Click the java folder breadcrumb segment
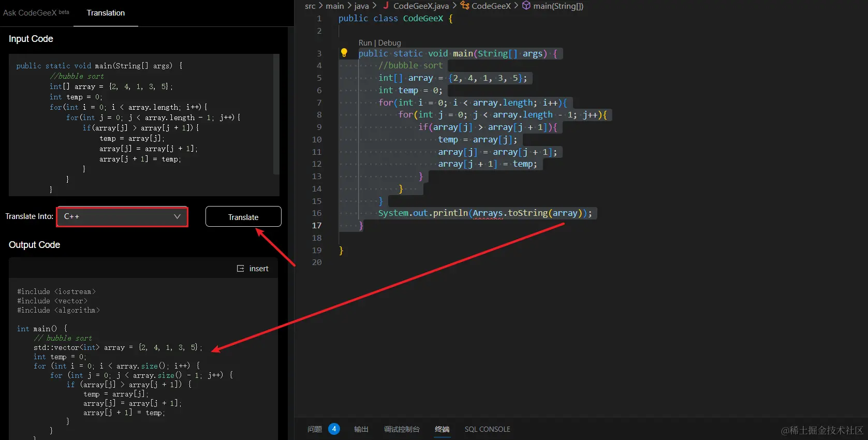Screen dimensions: 868x440 pos(361,6)
